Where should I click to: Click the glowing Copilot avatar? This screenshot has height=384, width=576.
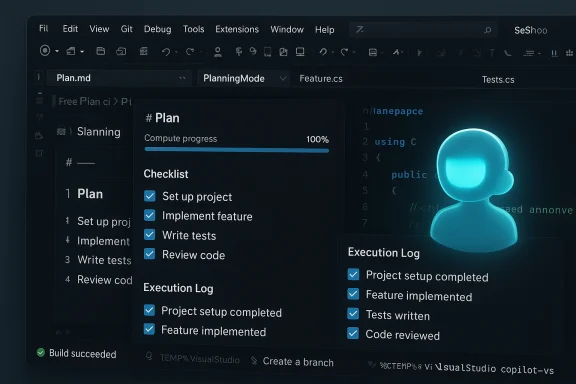pos(474,190)
